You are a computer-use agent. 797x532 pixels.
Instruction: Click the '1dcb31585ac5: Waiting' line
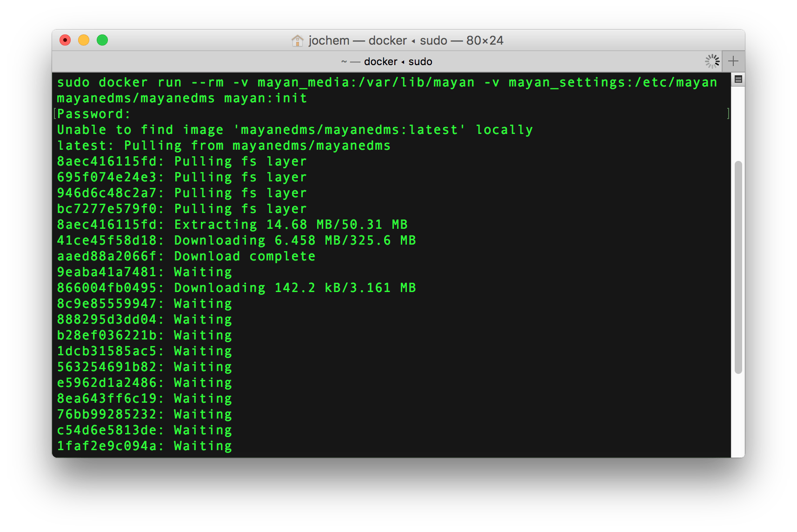tap(144, 351)
